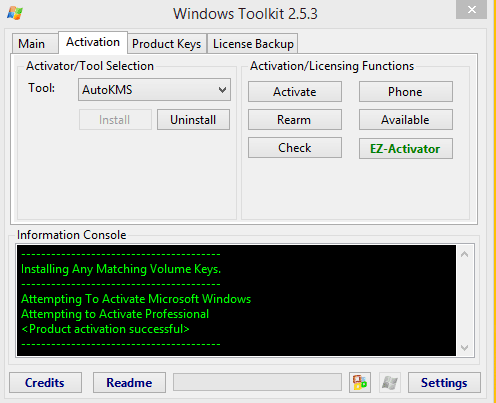
Task: Click 'Installing Any Matching Volume Keys.' text
Action: pyautogui.click(x=121, y=269)
